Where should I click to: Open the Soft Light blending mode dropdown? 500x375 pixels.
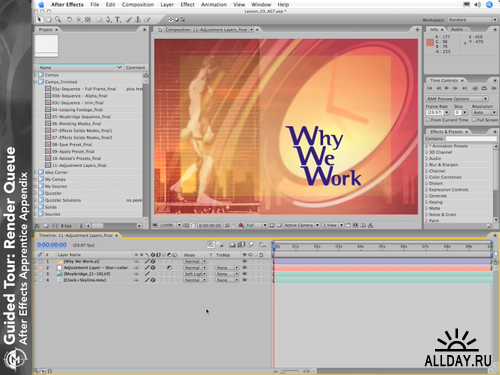pos(195,274)
